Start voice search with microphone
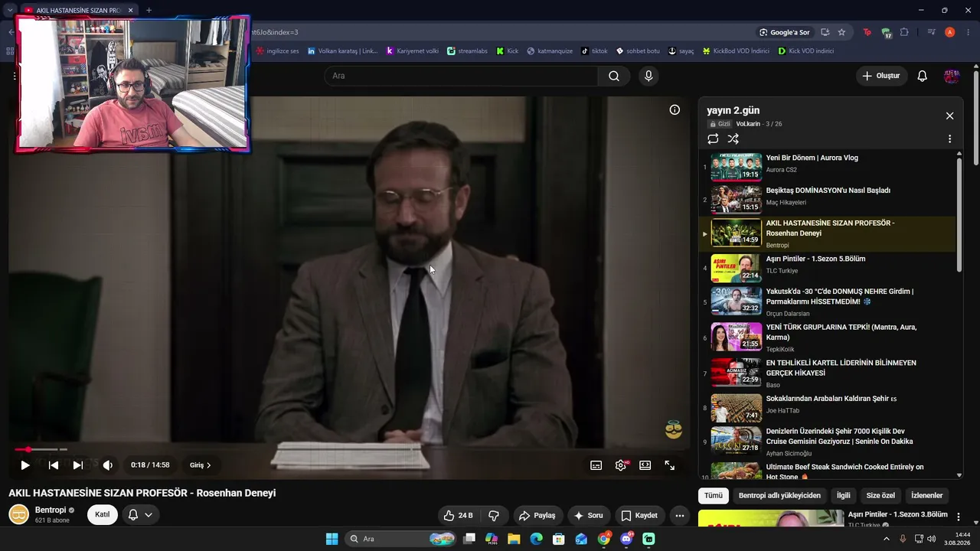The height and width of the screenshot is (551, 980). (648, 76)
